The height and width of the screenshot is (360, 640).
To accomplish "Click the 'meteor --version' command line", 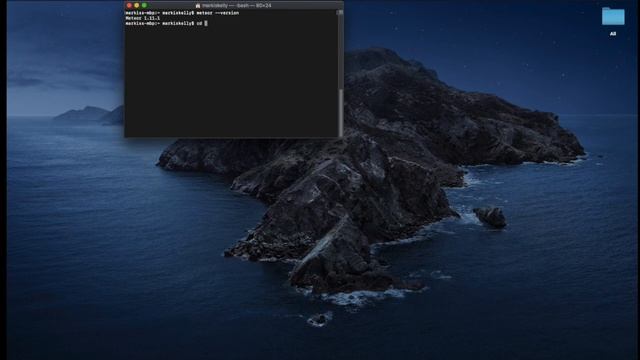I will (182, 13).
